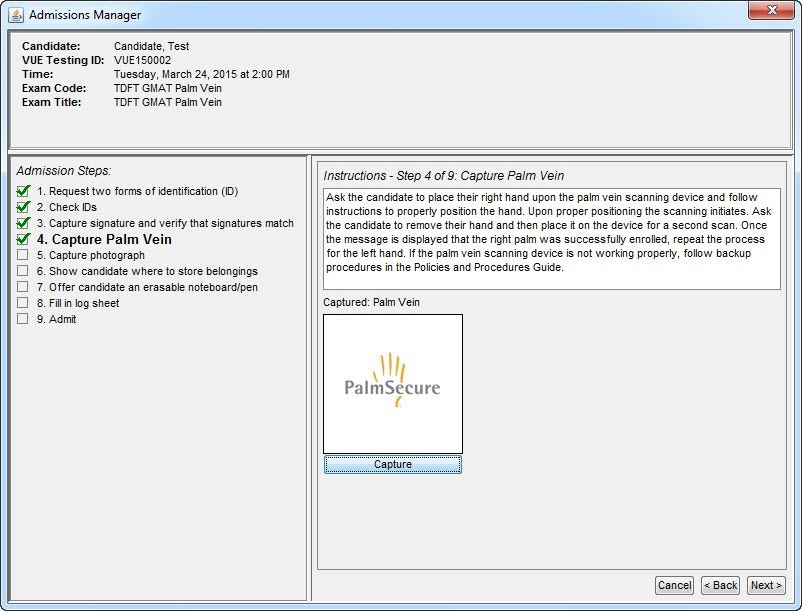Select the '2. Check IDs' label
Screen dimensions: 802x611
click(x=66, y=207)
